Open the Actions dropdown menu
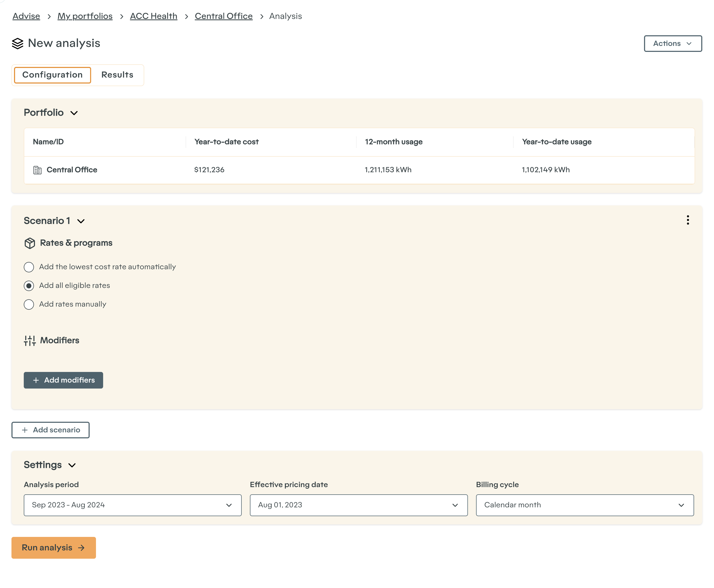 673,43
